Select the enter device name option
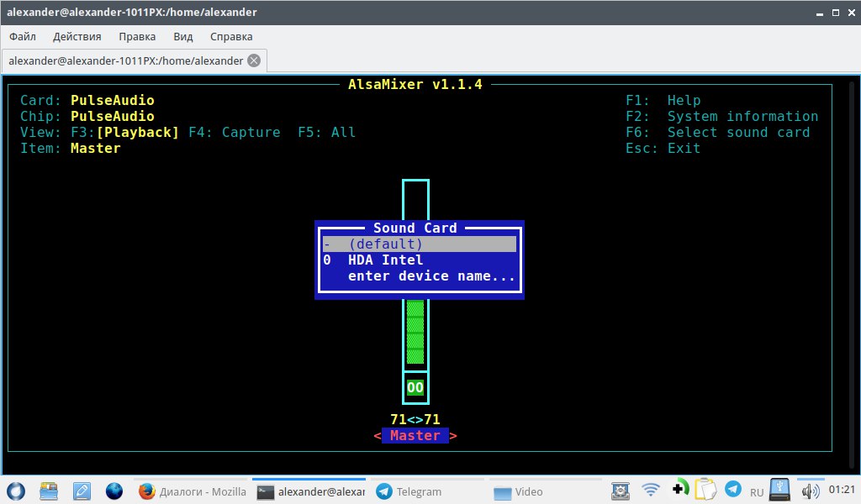Image resolution: width=861 pixels, height=504 pixels. [x=431, y=276]
